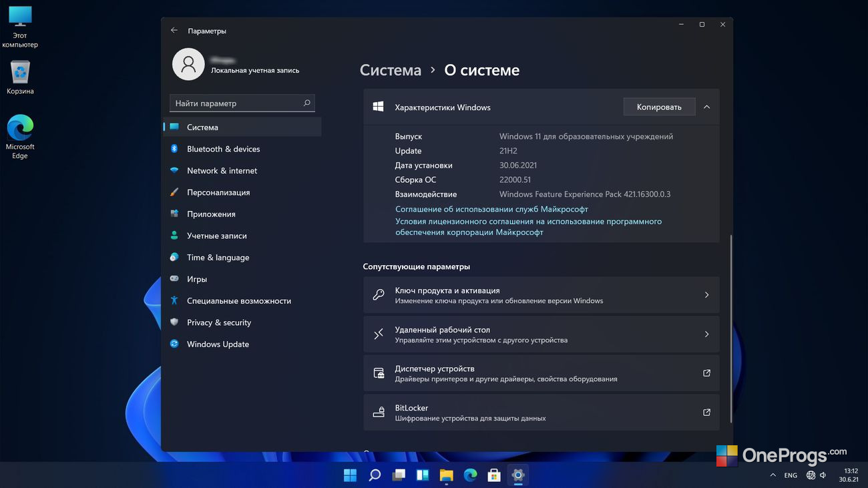Click the Windows logo beside Характеристики Windows
Screen dimensions: 868x488
coord(378,107)
